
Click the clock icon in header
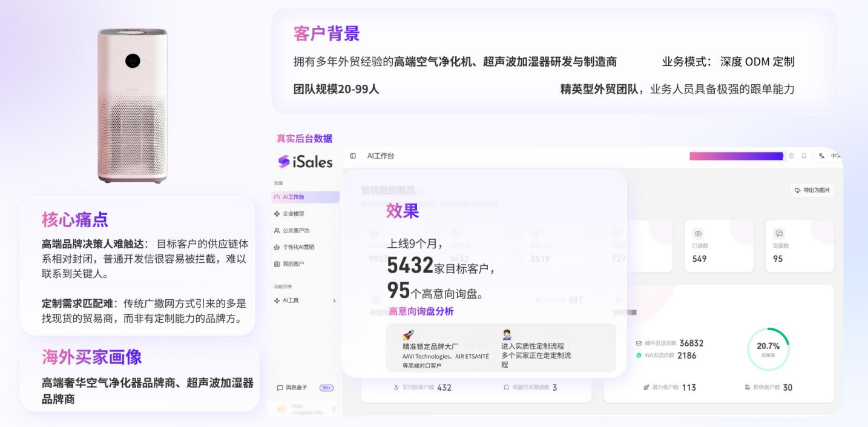point(791,156)
